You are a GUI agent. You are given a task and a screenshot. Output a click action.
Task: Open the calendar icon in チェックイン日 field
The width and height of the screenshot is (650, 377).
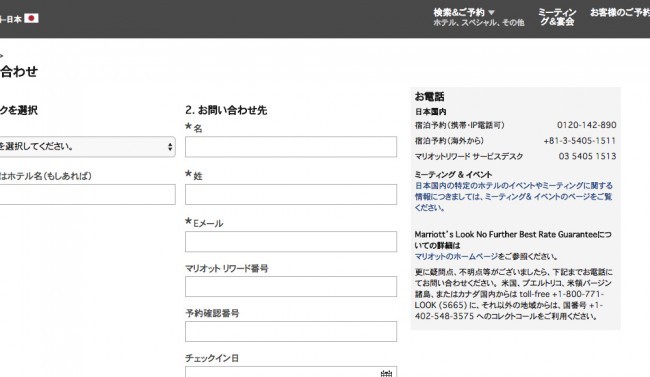pos(386,373)
